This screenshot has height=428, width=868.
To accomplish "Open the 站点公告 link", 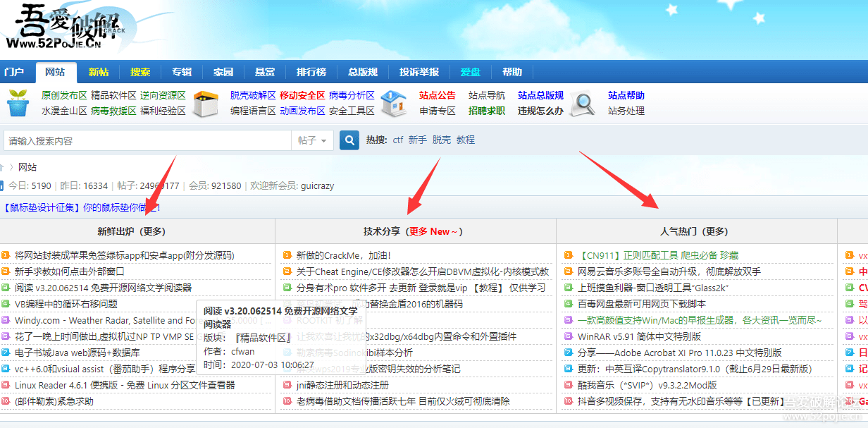I will click(x=438, y=95).
